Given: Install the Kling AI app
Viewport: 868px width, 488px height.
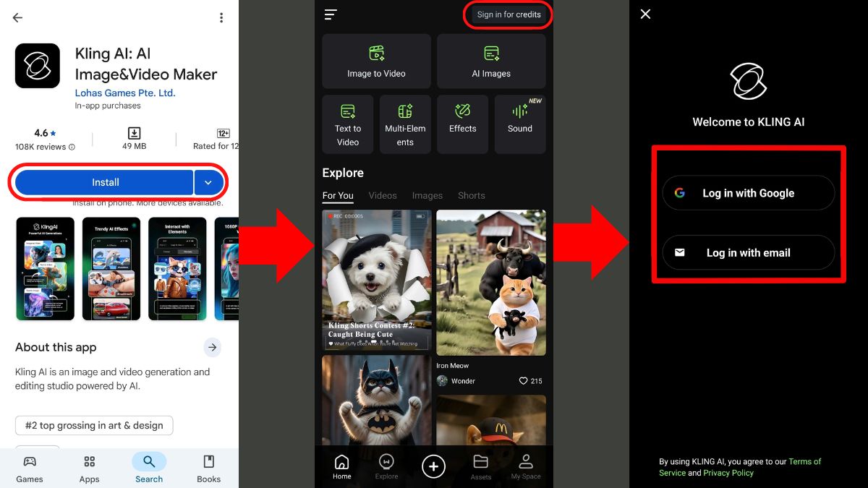Looking at the screenshot, I should (x=105, y=183).
